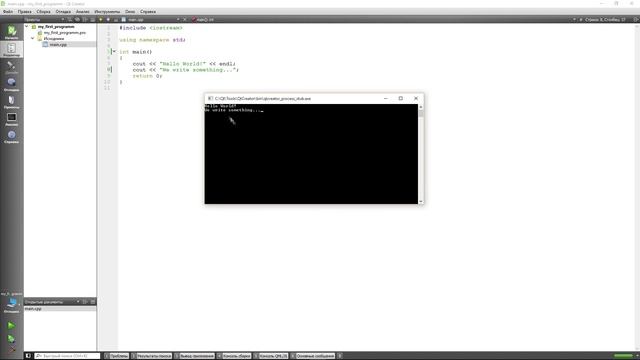Screen dimensions: 640x360
Task: Build the project with hammer icon
Action: click(x=11, y=349)
